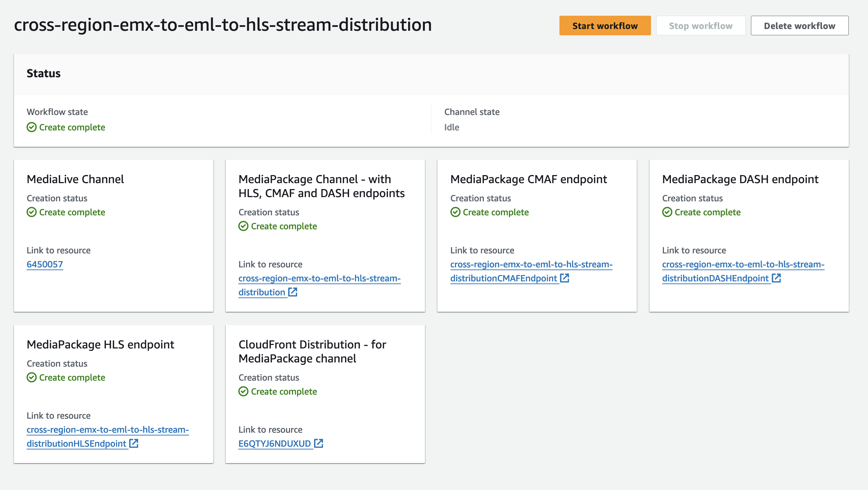The width and height of the screenshot is (868, 490).
Task: Click CloudFront Distribution status checkmark icon
Action: (243, 391)
